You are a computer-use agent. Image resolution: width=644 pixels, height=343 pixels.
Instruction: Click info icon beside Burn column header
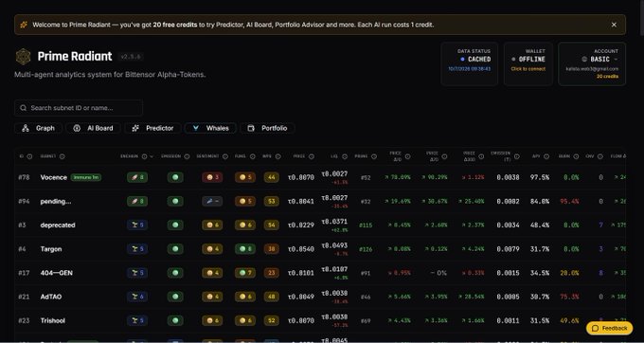576,156
